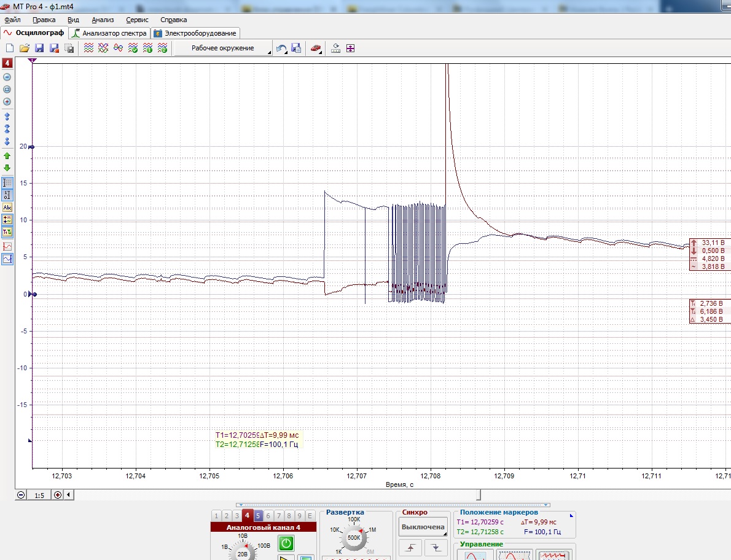The height and width of the screenshot is (560, 731).
Task: Click the green down arrow in the left sidebar
Action: (x=7, y=168)
